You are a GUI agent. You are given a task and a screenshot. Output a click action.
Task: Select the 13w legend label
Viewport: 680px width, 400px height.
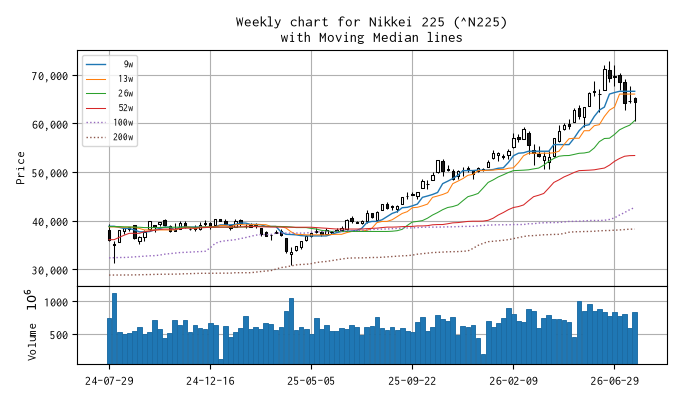click(126, 79)
